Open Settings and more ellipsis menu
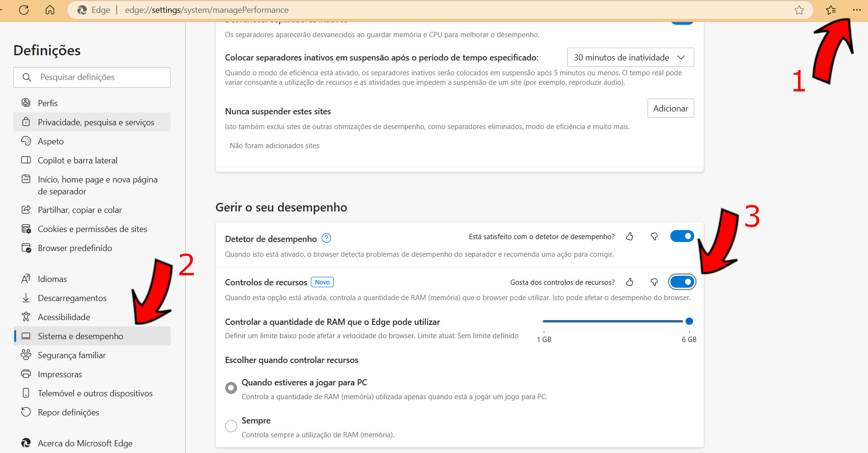 pos(857,10)
